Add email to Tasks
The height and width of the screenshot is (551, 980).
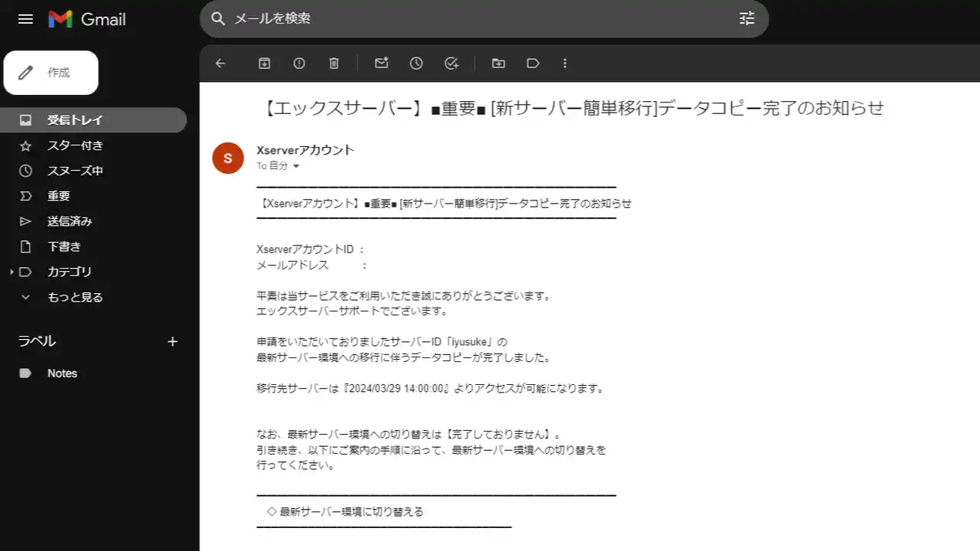(452, 64)
